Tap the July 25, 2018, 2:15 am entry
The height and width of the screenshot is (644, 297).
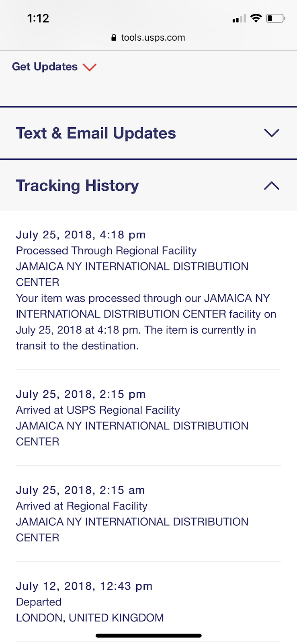pyautogui.click(x=80, y=490)
